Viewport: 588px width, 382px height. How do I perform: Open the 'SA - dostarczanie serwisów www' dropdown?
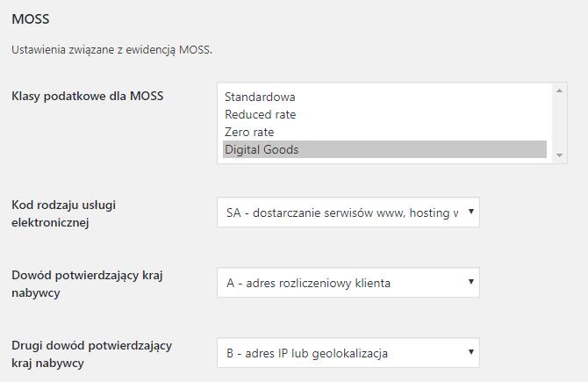coord(342,212)
